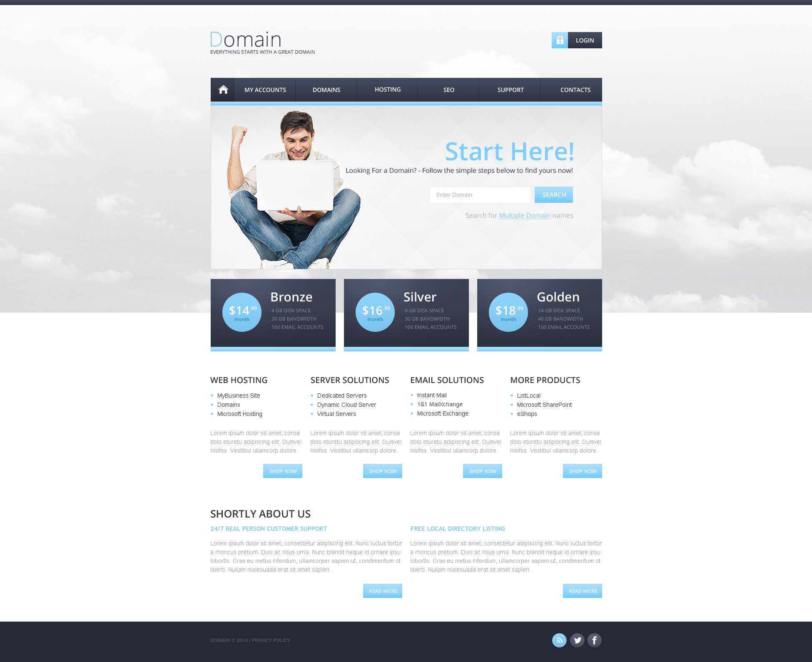Select the HOSTING tab in navigation
The width and height of the screenshot is (812, 662).
[387, 90]
